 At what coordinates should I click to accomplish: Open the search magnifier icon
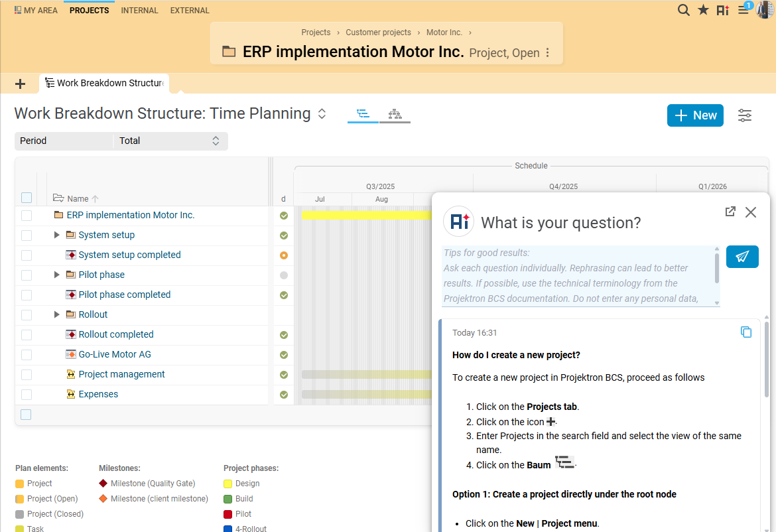(683, 10)
